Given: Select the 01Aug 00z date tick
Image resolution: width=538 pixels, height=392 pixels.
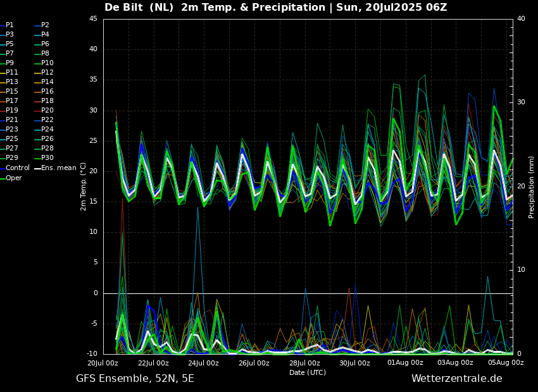Looking at the screenshot, I should click(405, 363).
